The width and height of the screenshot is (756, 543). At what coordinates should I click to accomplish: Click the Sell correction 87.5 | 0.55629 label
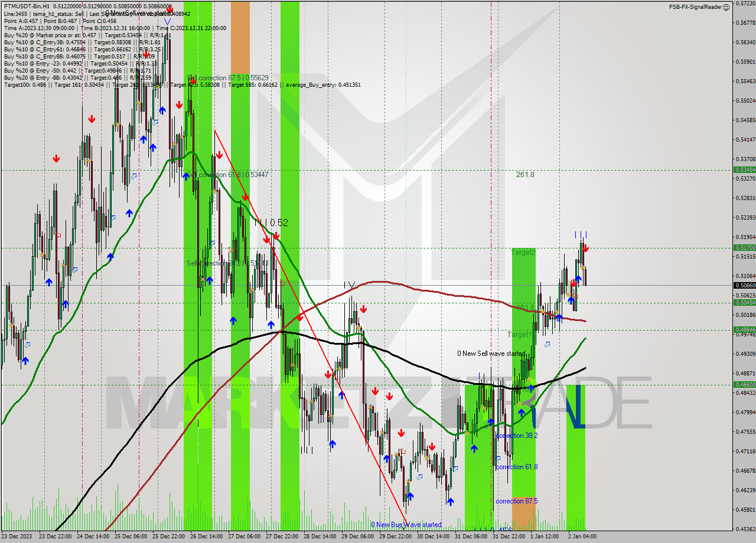227,78
